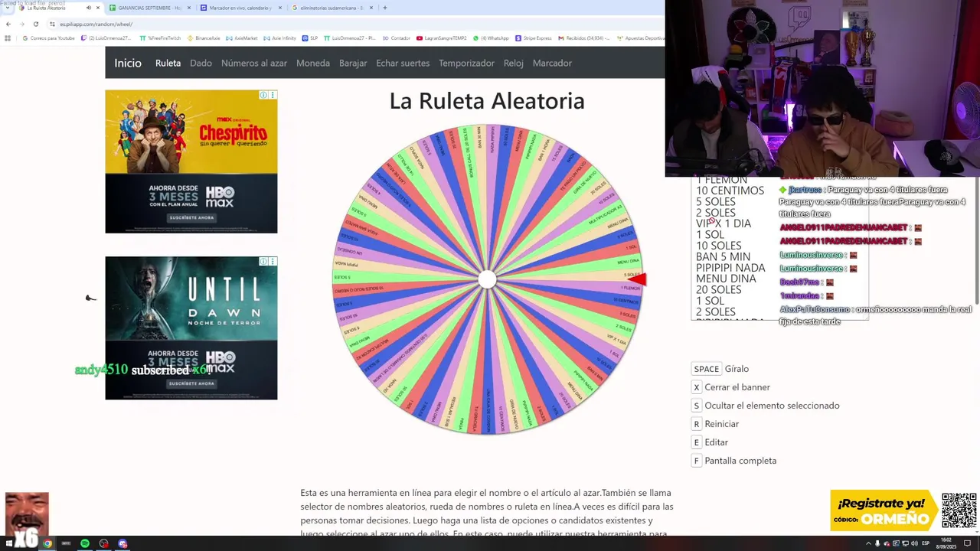
Task: Click SUSCRÍBETE AHORA on the Chespirito ad
Action: (x=191, y=217)
